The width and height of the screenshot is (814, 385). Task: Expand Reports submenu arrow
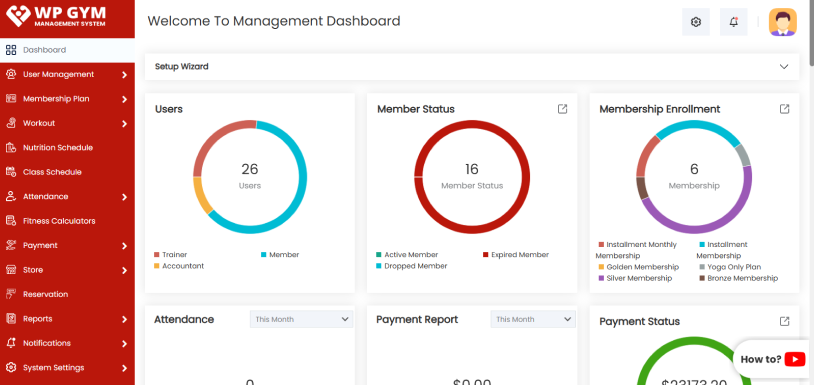tap(125, 319)
